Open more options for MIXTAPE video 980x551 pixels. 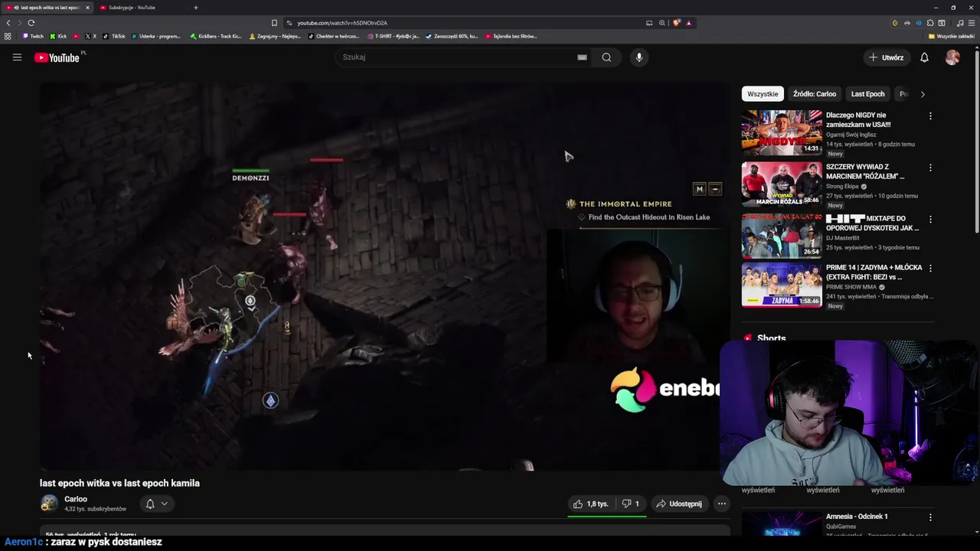click(x=930, y=219)
